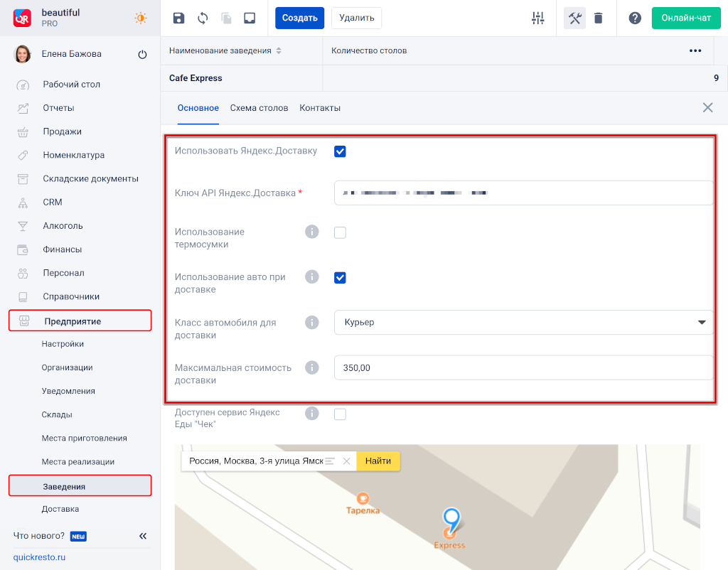This screenshot has height=570, width=728.
Task: Click info icon for Класс автомобиля для доставки
Action: click(312, 322)
